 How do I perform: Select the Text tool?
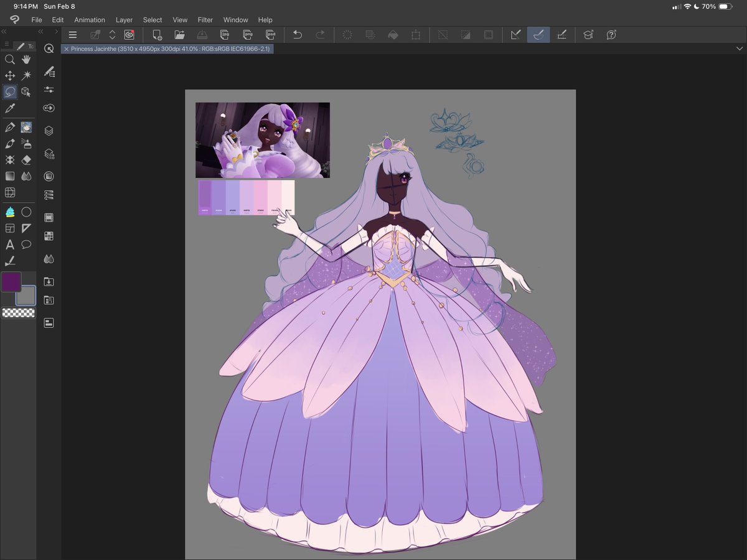10,245
